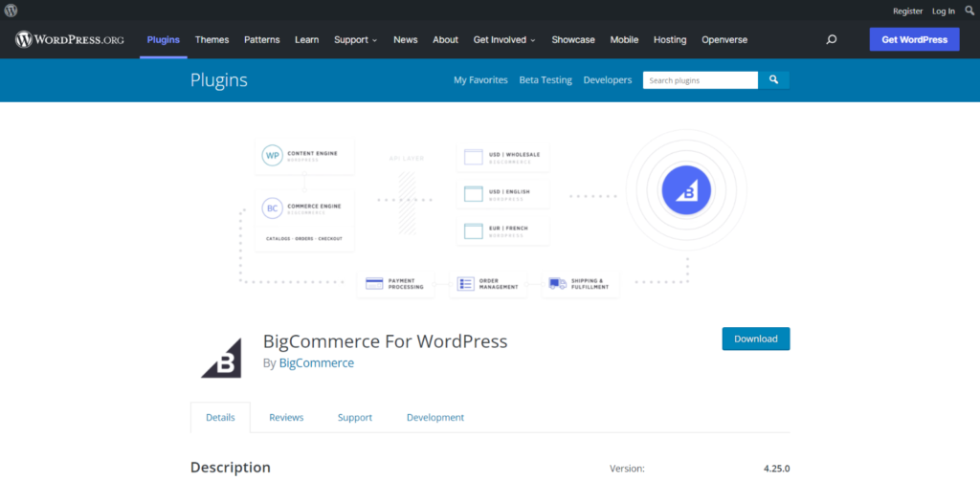Expand the Get Involved dropdown

(x=504, y=39)
